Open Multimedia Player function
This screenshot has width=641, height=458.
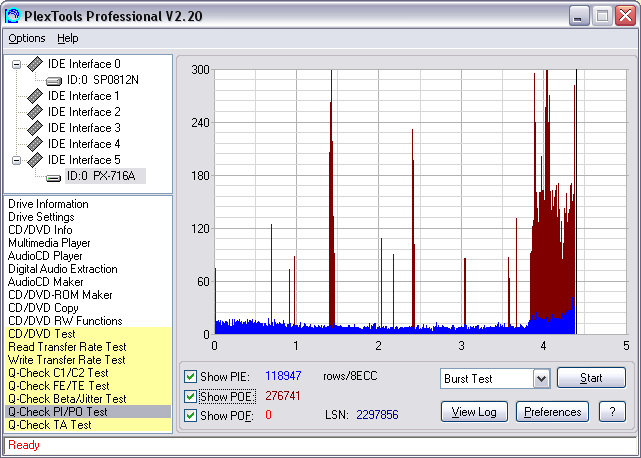coord(49,243)
